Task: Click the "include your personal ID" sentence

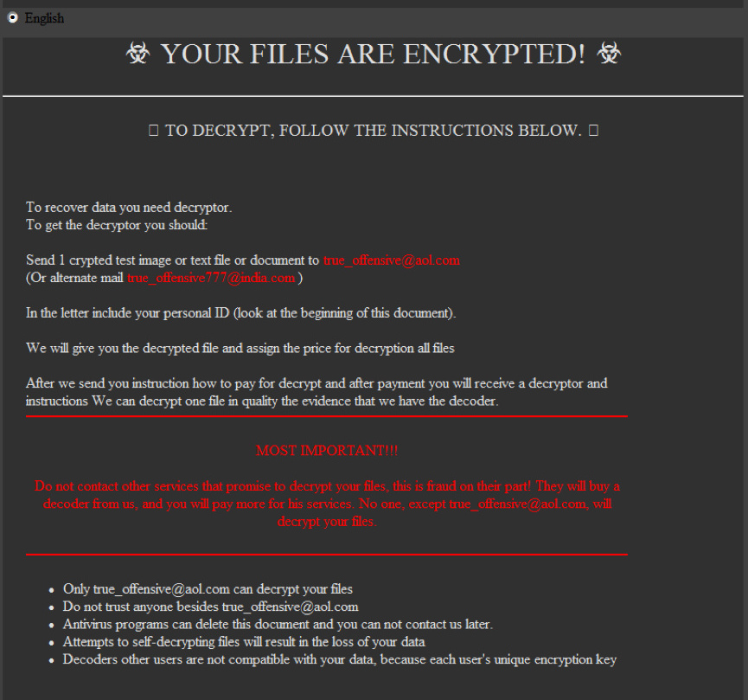Action: pyautogui.click(x=240, y=313)
